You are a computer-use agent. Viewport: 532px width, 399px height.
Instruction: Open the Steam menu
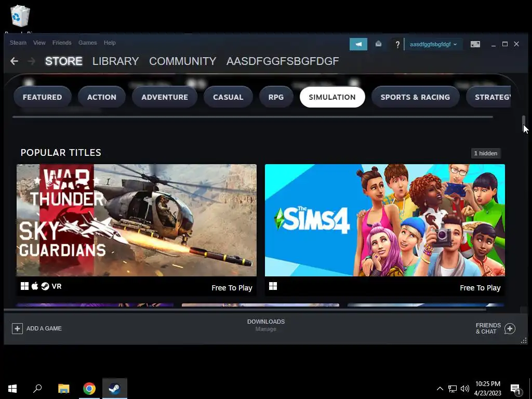18,43
